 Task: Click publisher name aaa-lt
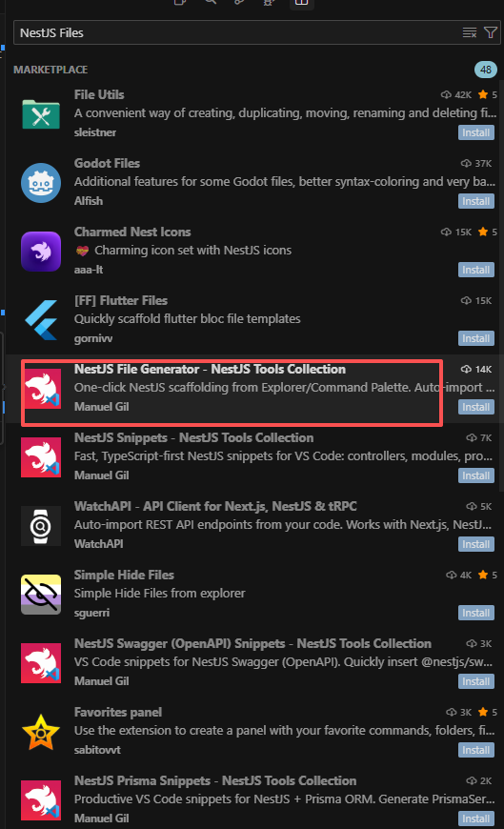pos(89,270)
